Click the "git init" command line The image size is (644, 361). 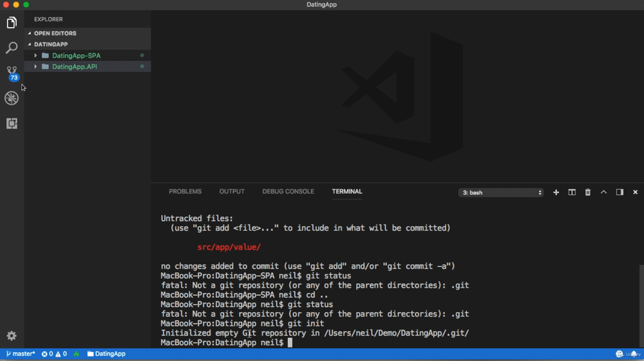(242, 323)
